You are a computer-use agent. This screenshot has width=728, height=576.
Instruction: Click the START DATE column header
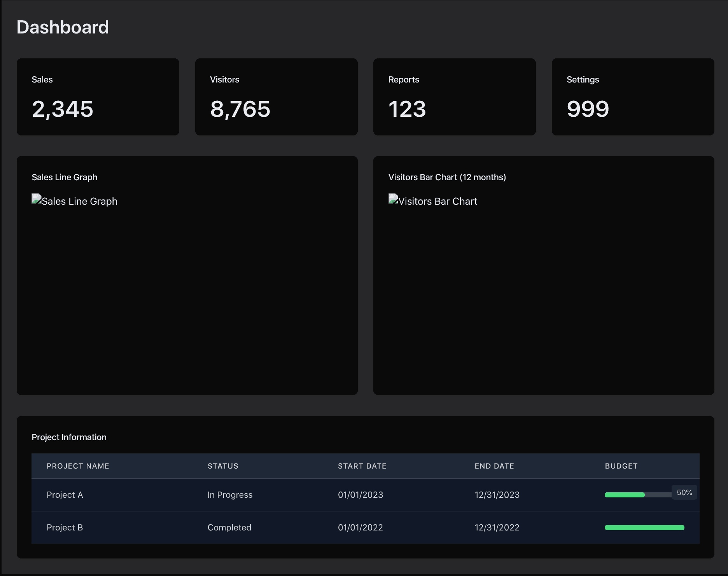362,466
